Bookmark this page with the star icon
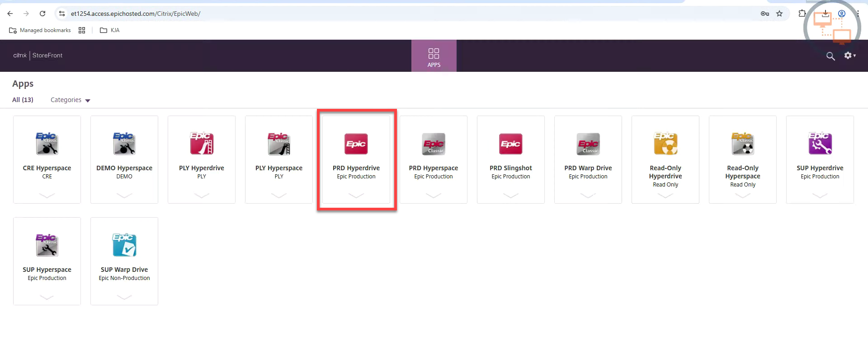 (x=779, y=14)
